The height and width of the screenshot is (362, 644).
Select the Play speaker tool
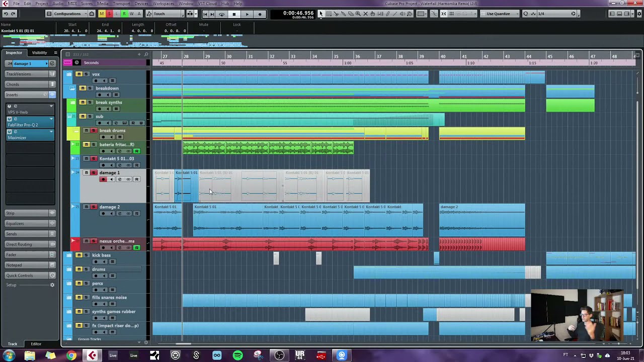(x=402, y=14)
